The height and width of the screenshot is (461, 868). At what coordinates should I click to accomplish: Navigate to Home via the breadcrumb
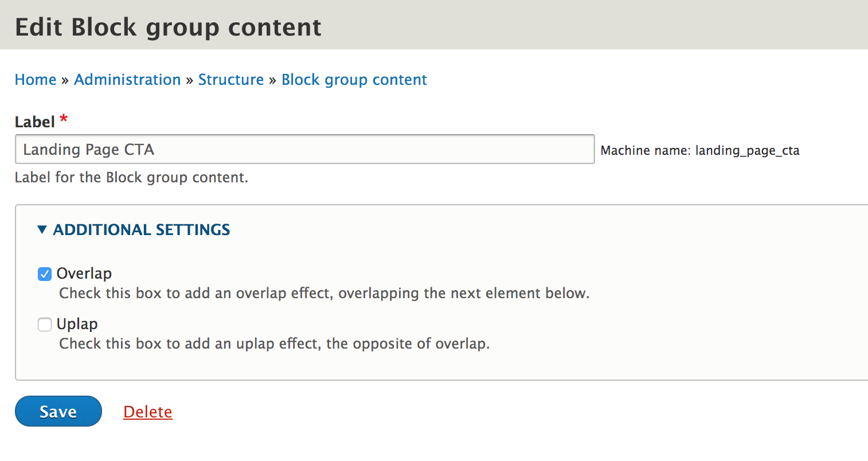click(35, 80)
